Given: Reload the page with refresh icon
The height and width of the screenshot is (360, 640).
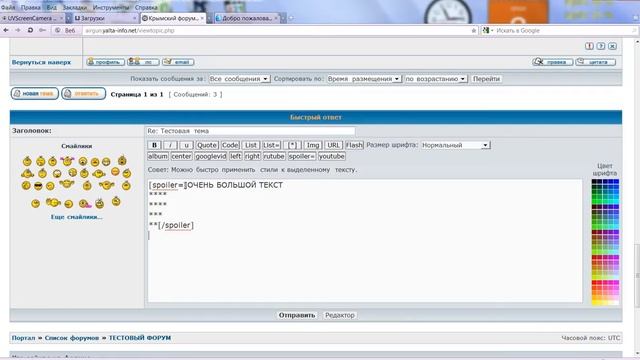Looking at the screenshot, I should tap(30, 30).
